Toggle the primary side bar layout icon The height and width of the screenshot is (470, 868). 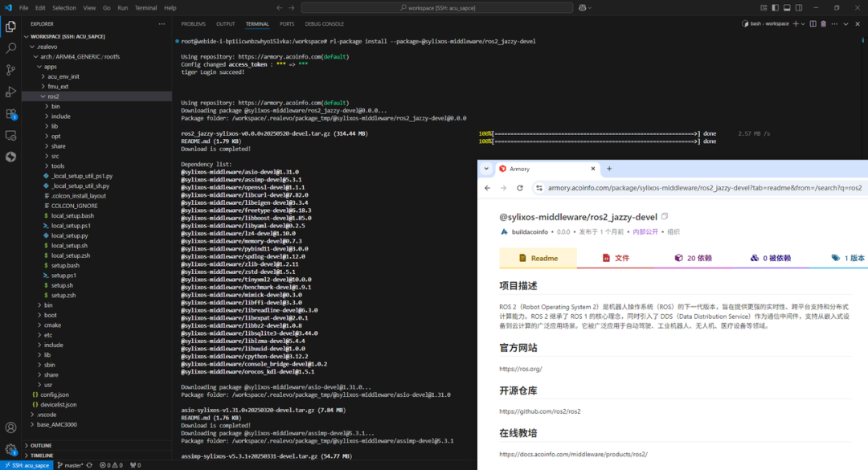[775, 8]
